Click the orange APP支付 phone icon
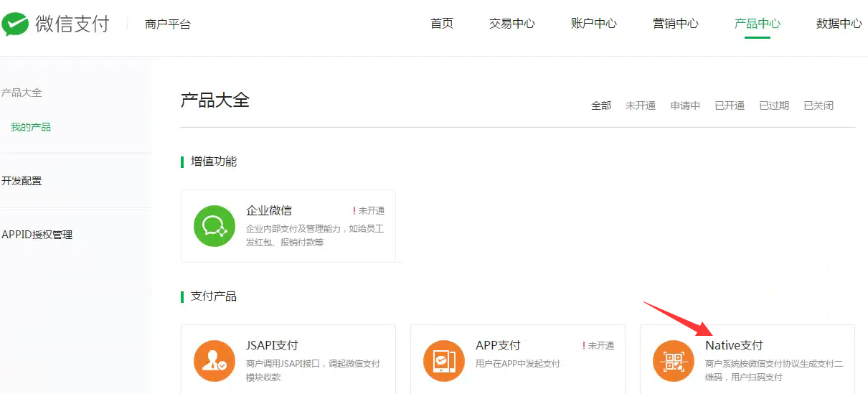This screenshot has width=868, height=394. coord(444,361)
